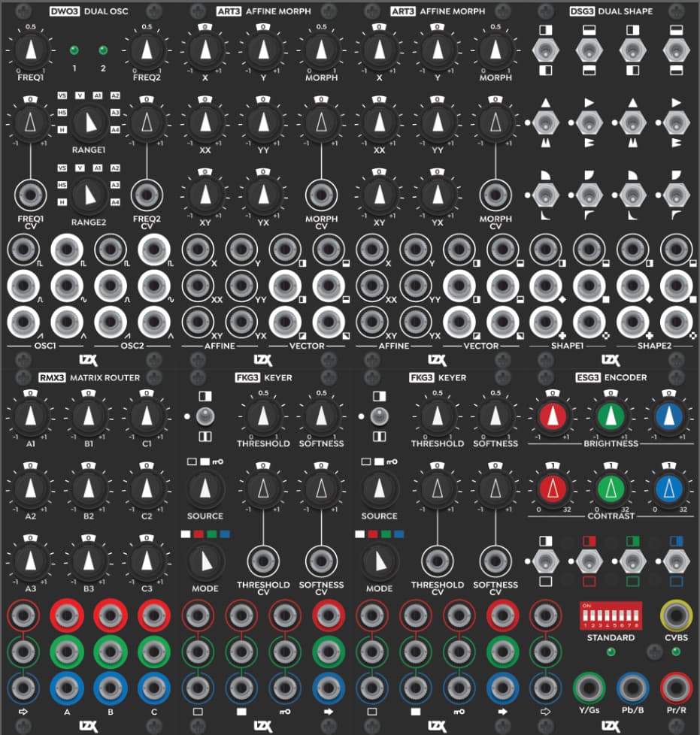Flip the green-marked toggle switch on ESG3

click(632, 561)
